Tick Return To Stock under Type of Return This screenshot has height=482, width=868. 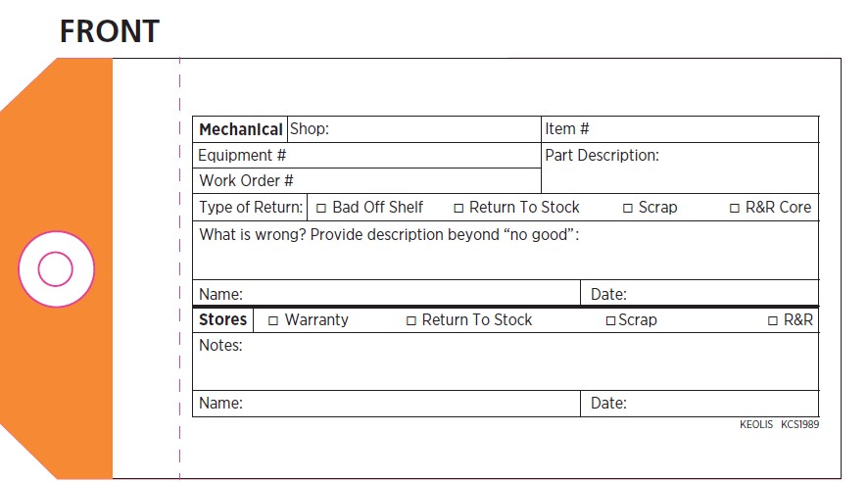pos(458,208)
